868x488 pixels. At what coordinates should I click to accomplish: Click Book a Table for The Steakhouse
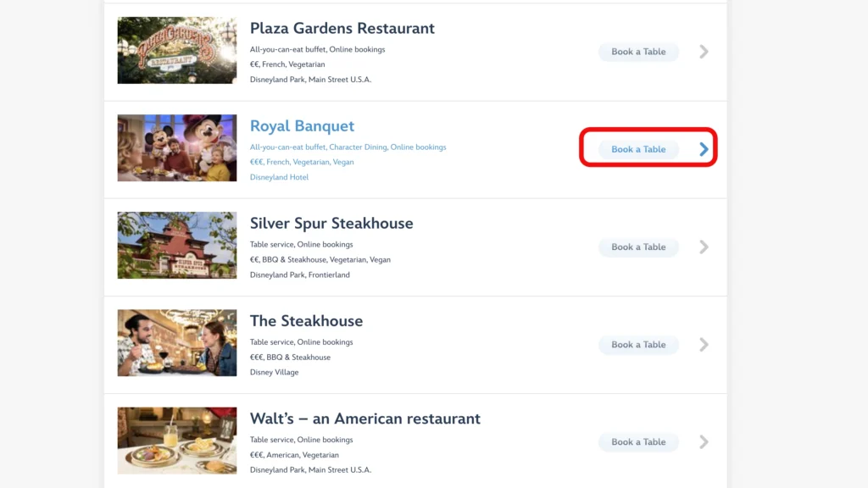(638, 345)
